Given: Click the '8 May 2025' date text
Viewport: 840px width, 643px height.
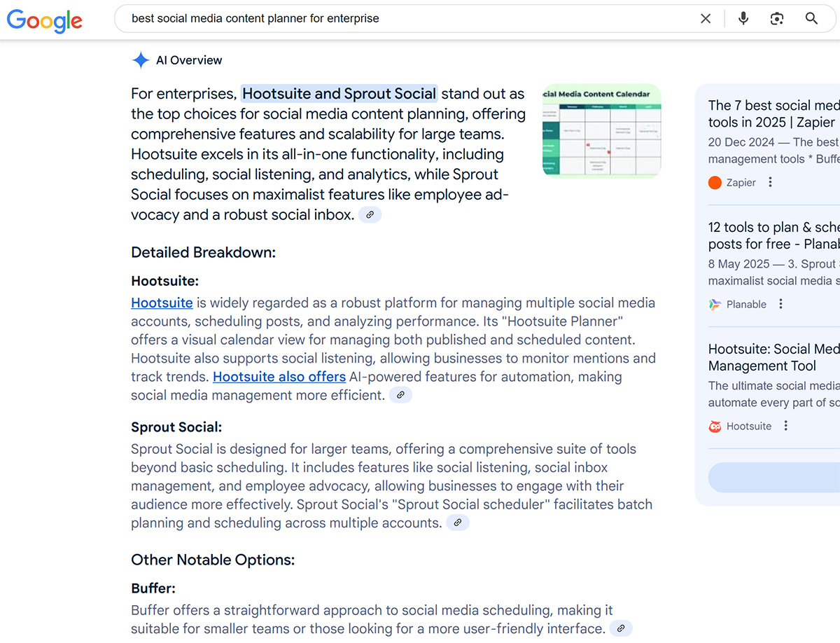Looking at the screenshot, I should [x=741, y=264].
